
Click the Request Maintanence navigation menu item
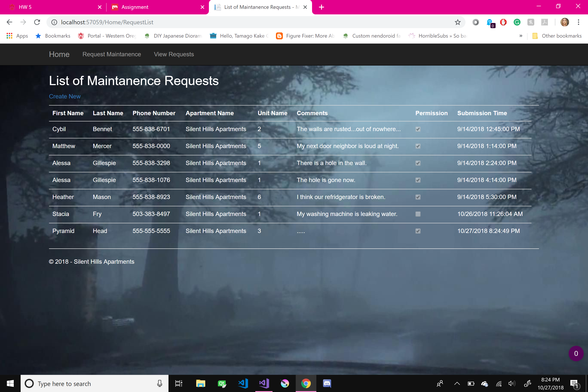[x=112, y=54]
